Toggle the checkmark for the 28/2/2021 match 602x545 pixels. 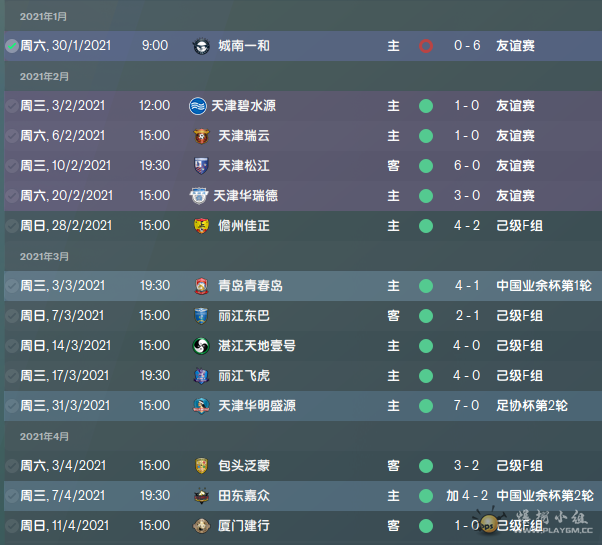click(11, 226)
